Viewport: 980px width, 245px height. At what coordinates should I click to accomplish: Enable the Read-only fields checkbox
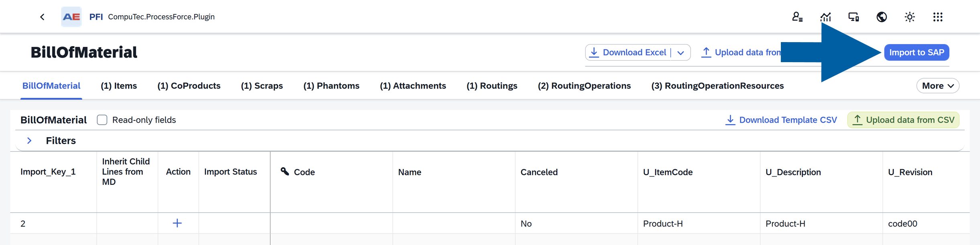pos(102,120)
